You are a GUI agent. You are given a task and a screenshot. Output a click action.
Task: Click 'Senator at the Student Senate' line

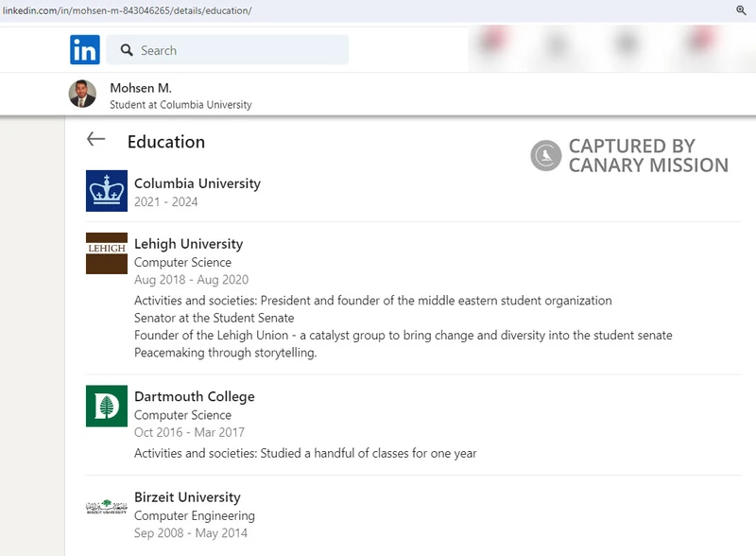215,318
